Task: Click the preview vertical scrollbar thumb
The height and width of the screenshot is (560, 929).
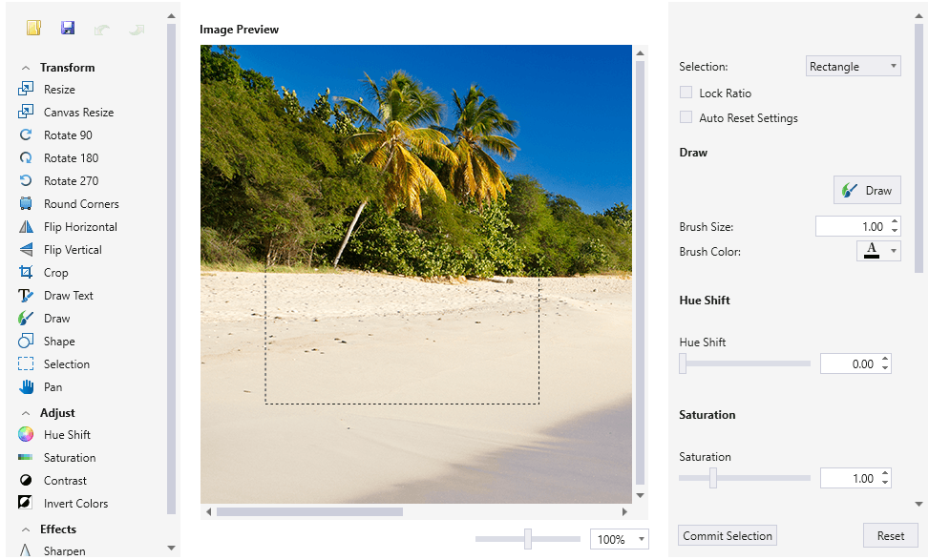Action: click(x=640, y=272)
